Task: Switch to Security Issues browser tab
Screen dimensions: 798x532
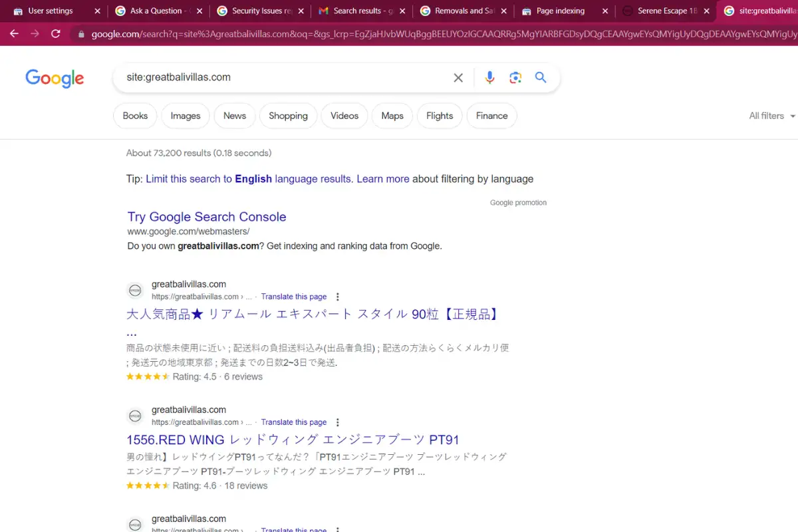Action: (x=261, y=11)
